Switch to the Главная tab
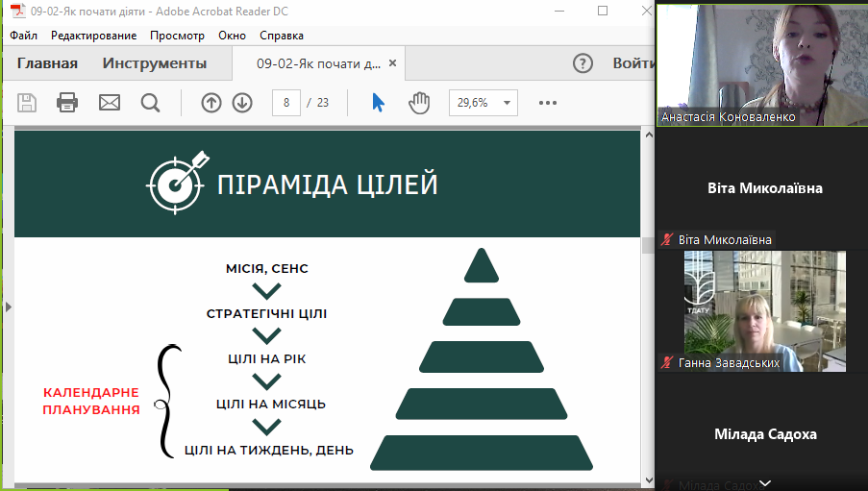 (47, 64)
